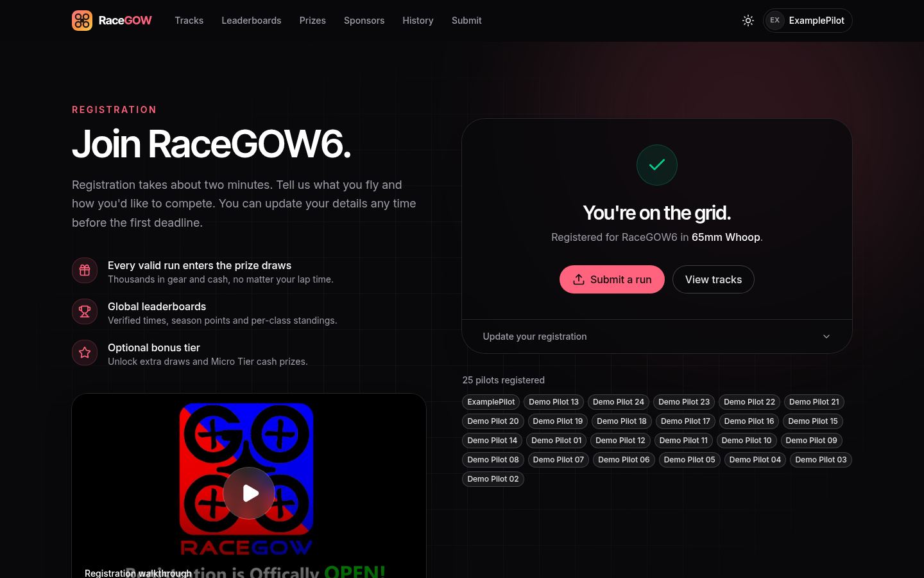
Task: Open the Prizes nav link
Action: (x=312, y=21)
